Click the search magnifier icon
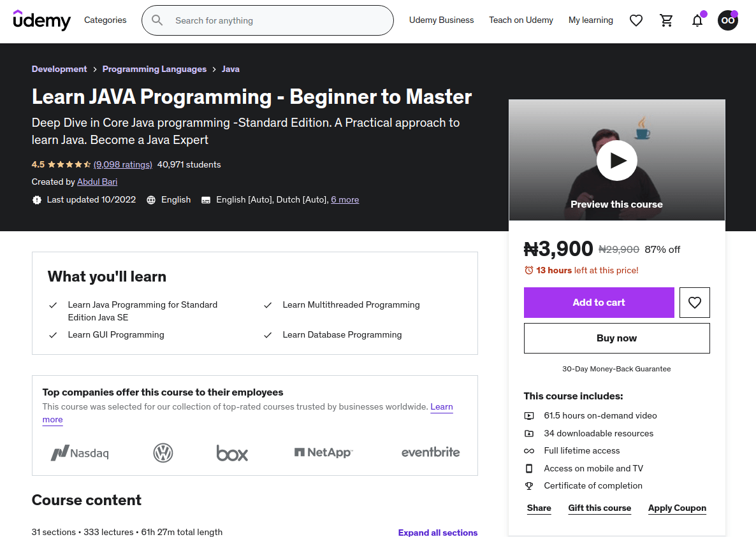This screenshot has width=756, height=537. [157, 20]
